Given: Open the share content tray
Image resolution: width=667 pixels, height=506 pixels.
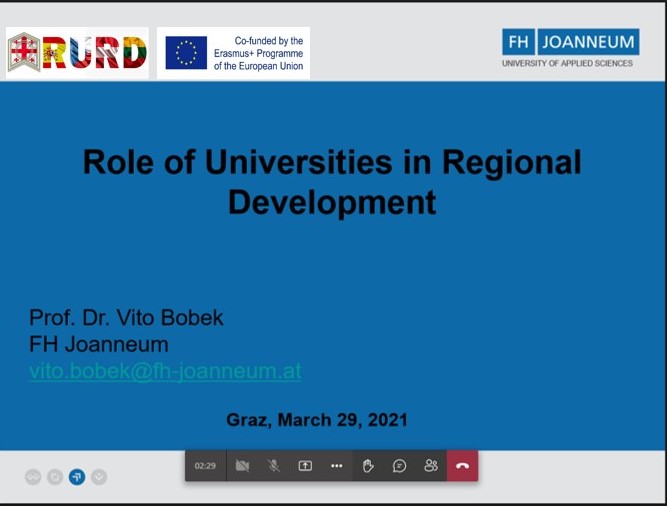Looking at the screenshot, I should click(x=305, y=466).
